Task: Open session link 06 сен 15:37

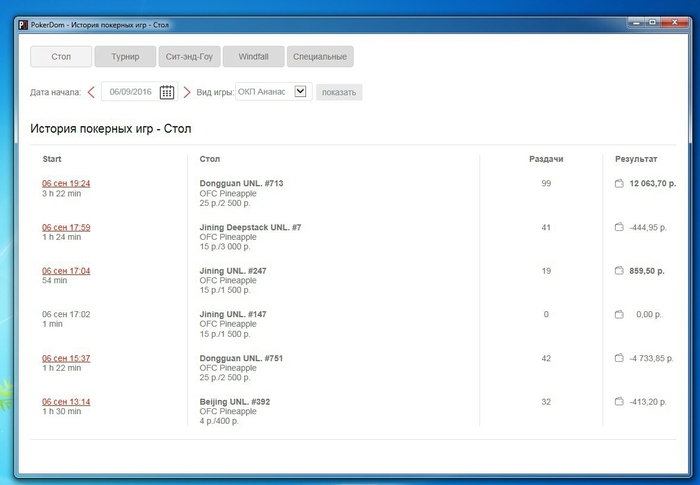Action: 66,358
